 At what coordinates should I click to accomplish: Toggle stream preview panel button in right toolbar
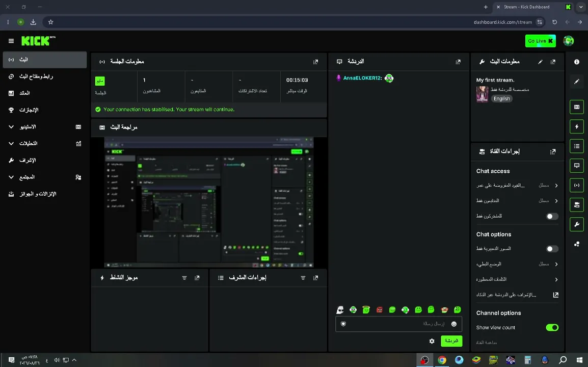click(577, 107)
